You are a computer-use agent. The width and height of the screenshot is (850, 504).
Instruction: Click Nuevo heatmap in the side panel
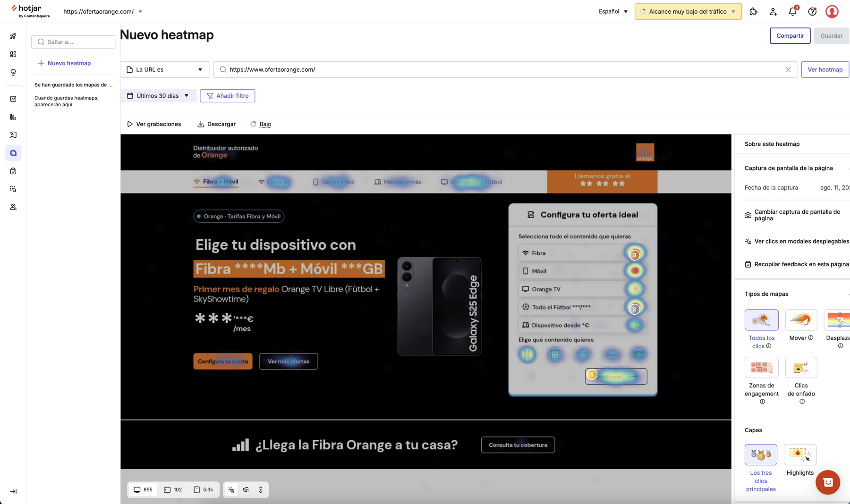65,63
